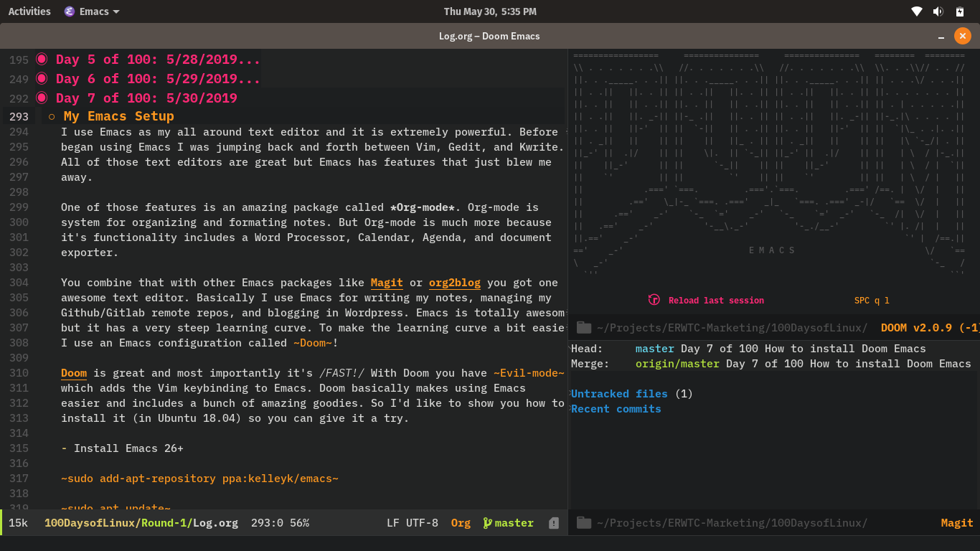
Task: Click the battery status icon
Action: click(x=960, y=11)
